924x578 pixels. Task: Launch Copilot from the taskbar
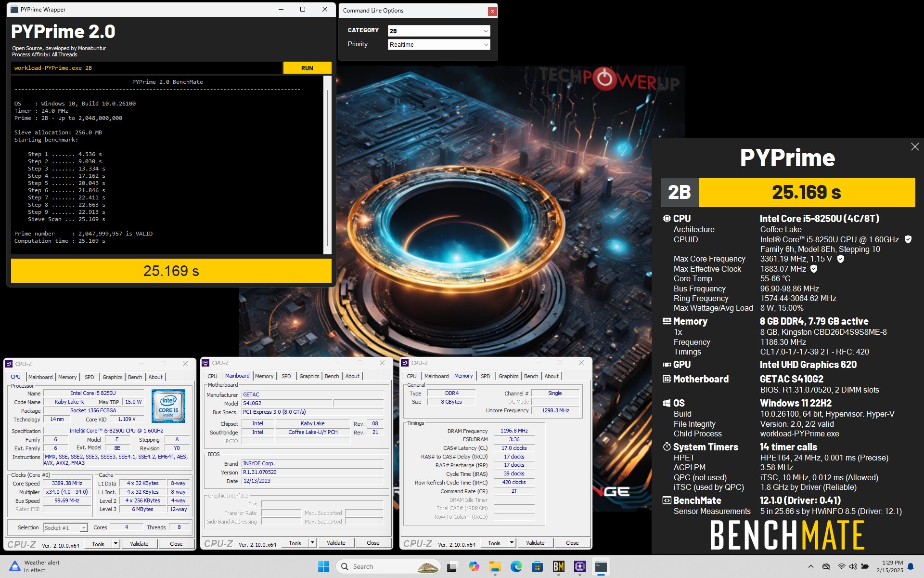pos(474,567)
